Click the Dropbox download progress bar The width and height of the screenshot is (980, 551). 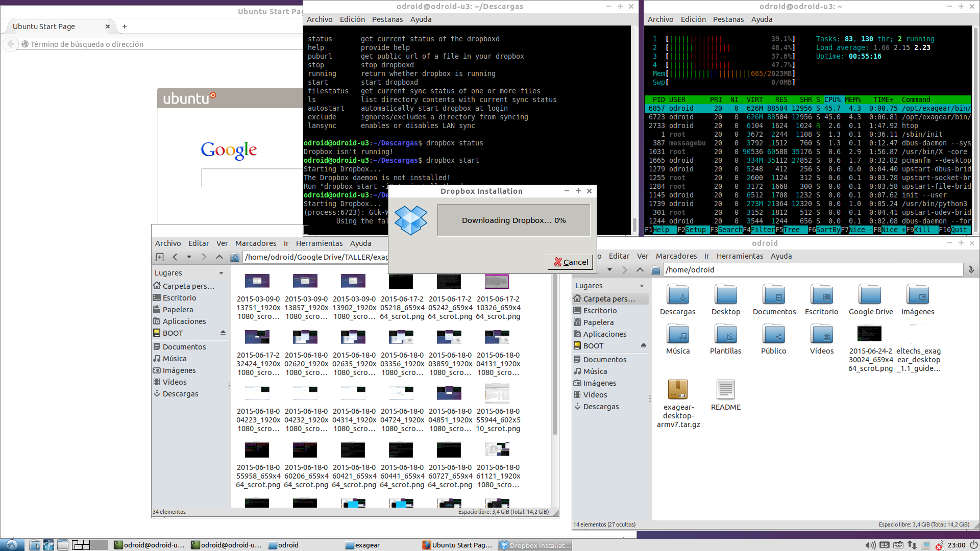pos(513,220)
